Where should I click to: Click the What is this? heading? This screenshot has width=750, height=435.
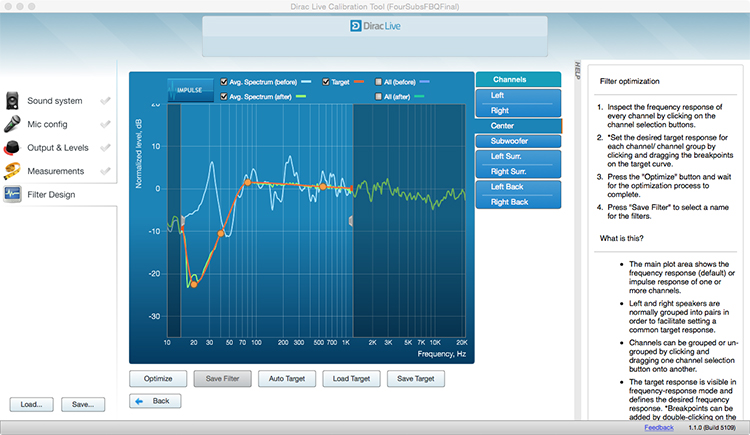621,238
